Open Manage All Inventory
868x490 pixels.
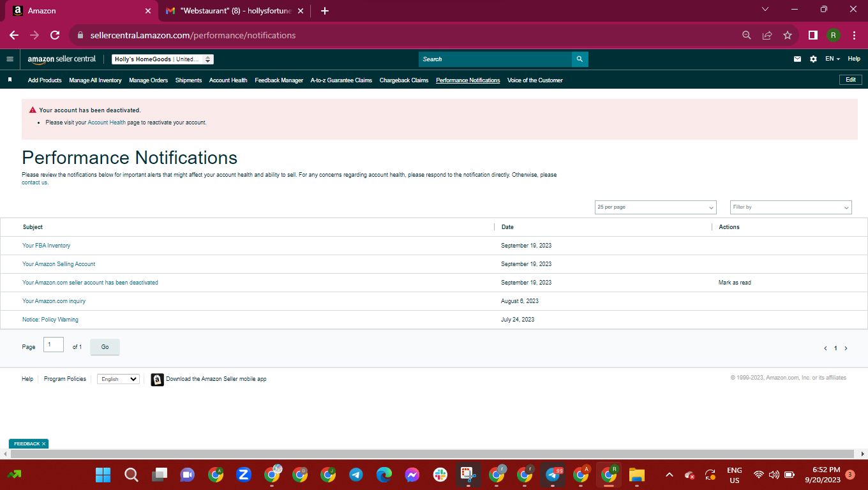(95, 80)
